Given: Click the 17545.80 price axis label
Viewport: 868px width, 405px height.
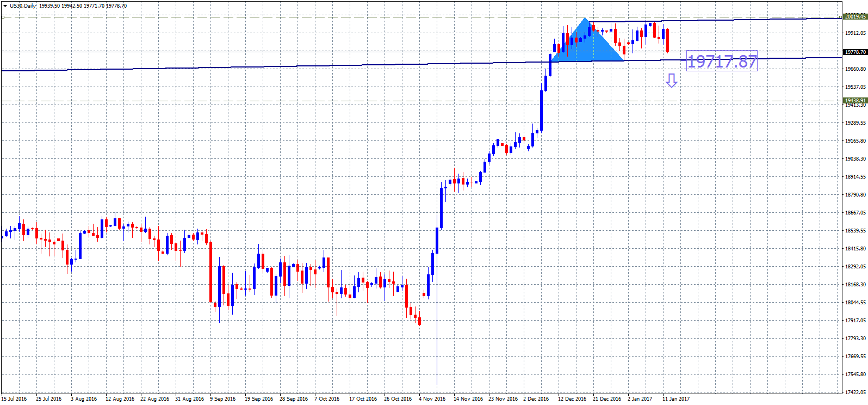Looking at the screenshot, I should 855,375.
